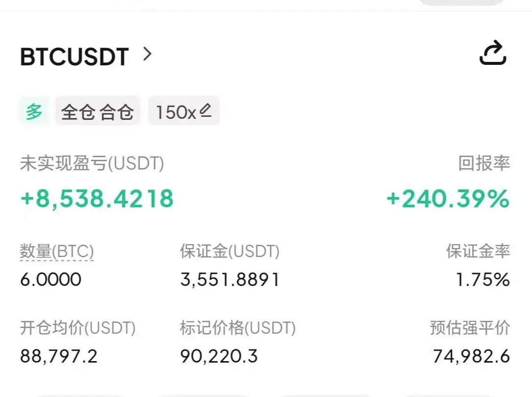Tap the 保证金率 margin ratio label

click(x=477, y=252)
